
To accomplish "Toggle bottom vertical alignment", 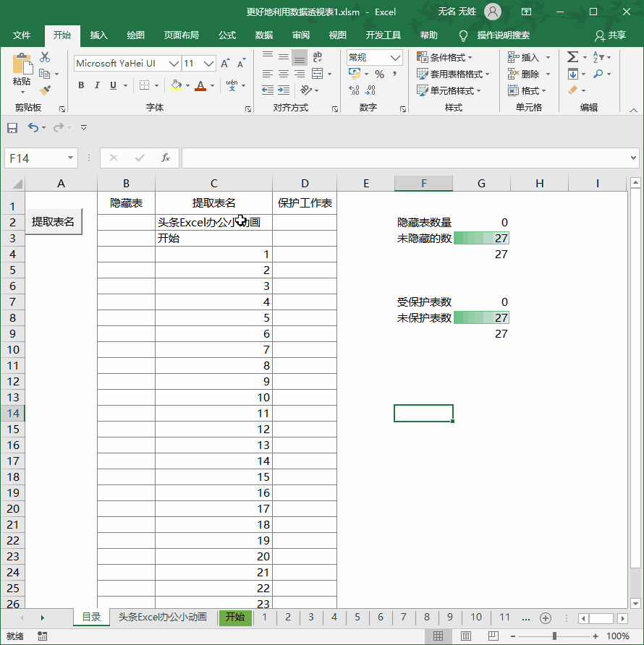I will pos(300,58).
